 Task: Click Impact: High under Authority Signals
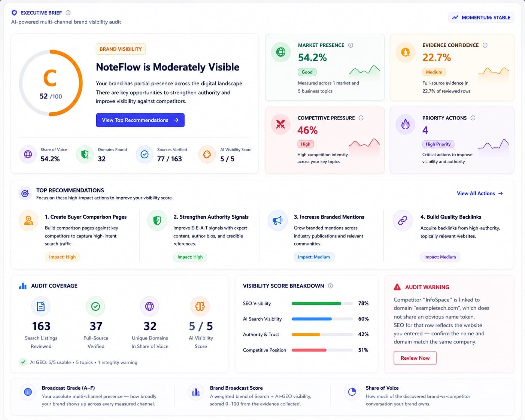click(x=190, y=257)
